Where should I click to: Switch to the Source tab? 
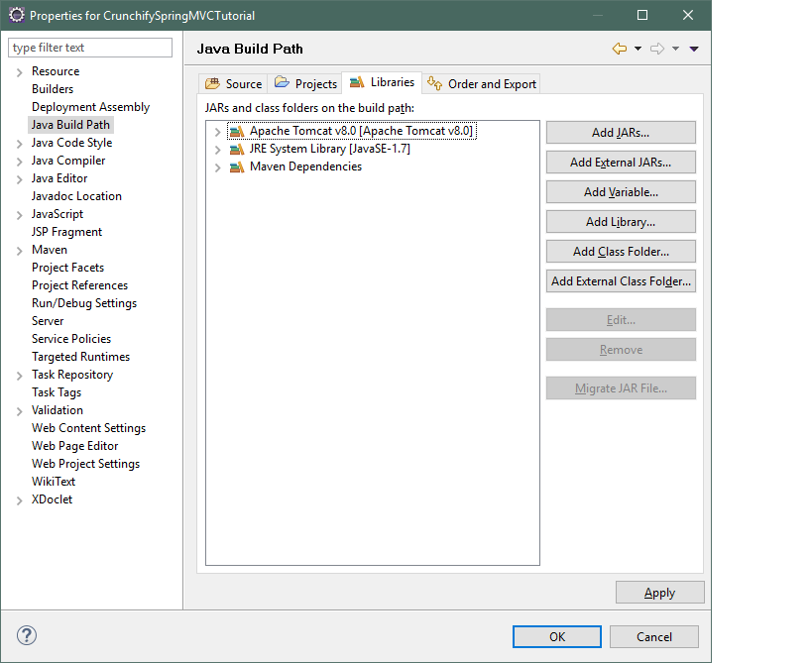233,84
